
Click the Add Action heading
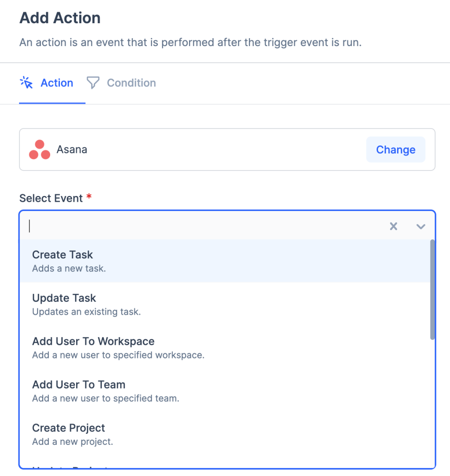point(60,18)
